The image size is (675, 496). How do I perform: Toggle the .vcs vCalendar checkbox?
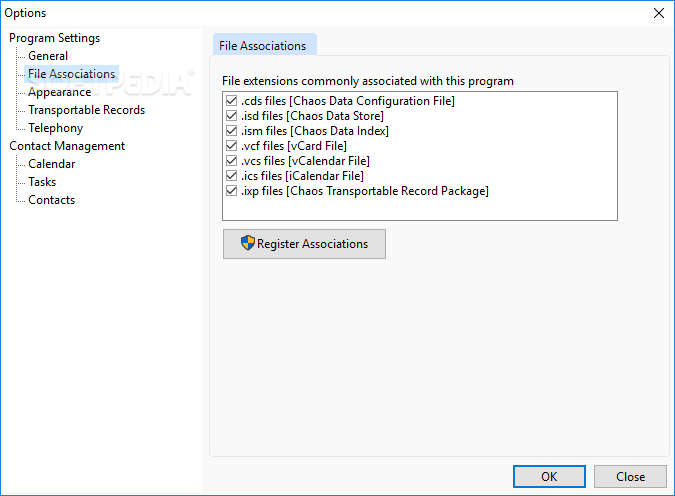(232, 161)
